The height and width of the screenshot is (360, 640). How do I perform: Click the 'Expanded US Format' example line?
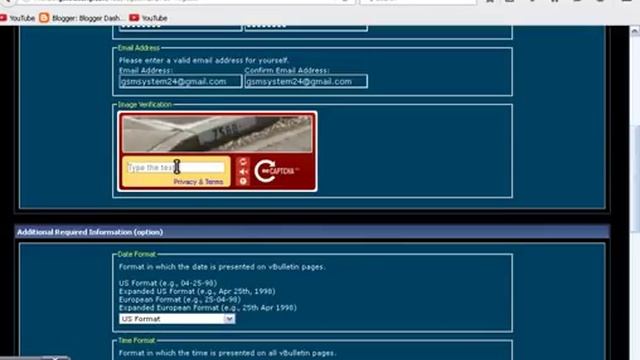197,291
